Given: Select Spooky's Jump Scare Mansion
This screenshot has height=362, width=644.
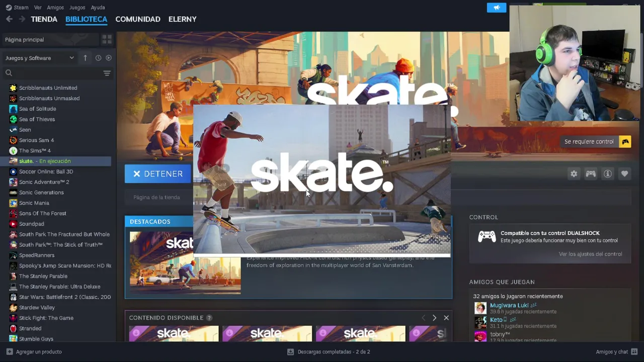Looking at the screenshot, I should point(65,266).
